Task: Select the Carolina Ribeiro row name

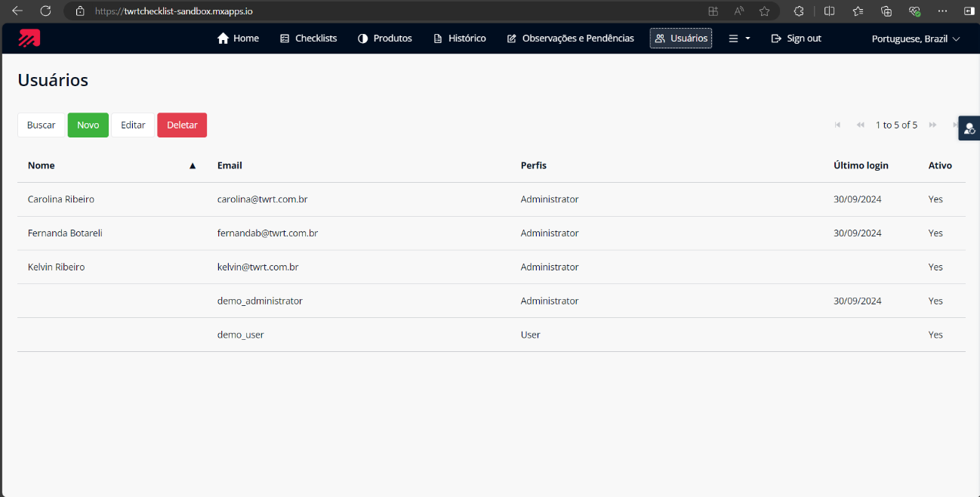Action: [x=61, y=199]
